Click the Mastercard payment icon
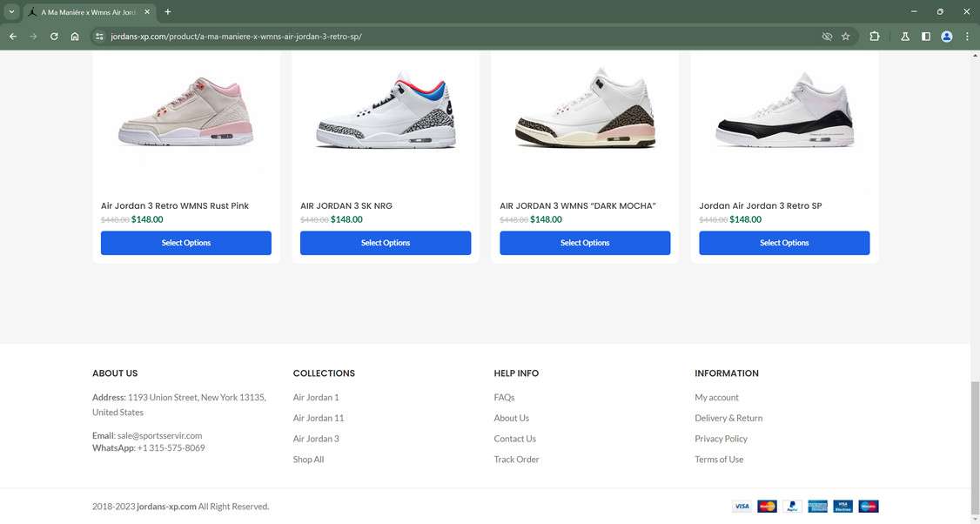This screenshot has width=980, height=524. pos(767,506)
